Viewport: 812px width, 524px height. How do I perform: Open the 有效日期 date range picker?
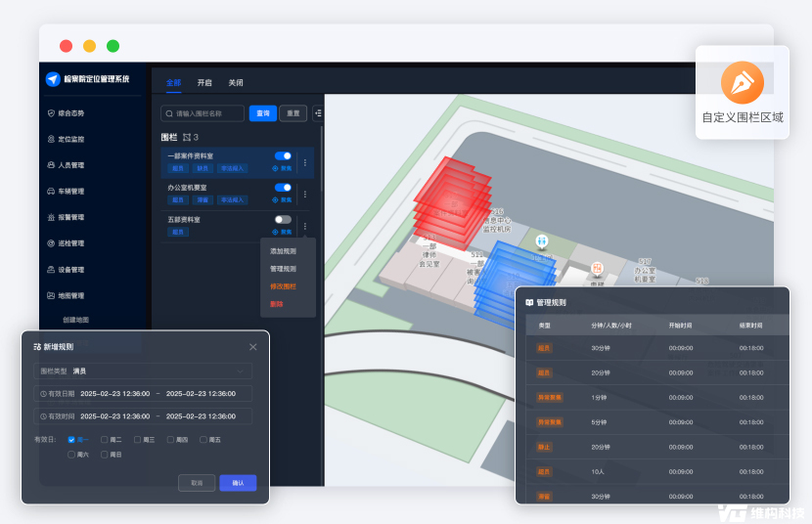pyautogui.click(x=157, y=393)
